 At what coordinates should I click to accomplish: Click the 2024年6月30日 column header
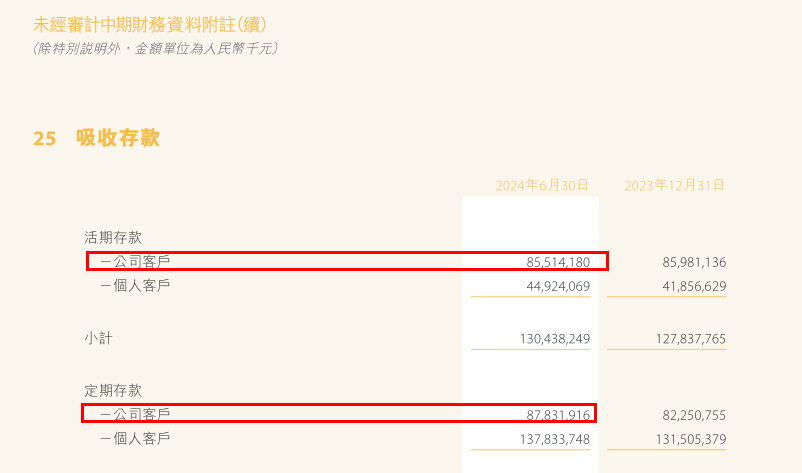pyautogui.click(x=542, y=185)
